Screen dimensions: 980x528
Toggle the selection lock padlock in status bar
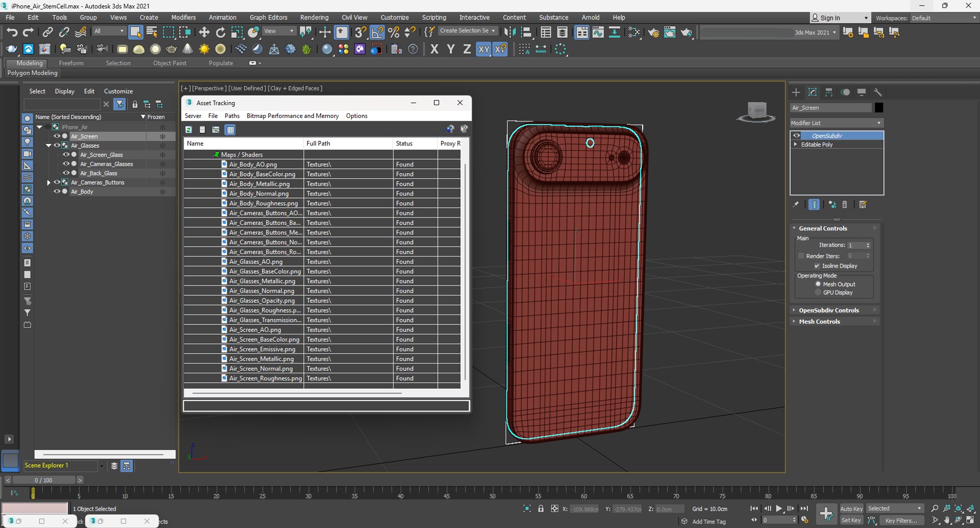coord(541,509)
